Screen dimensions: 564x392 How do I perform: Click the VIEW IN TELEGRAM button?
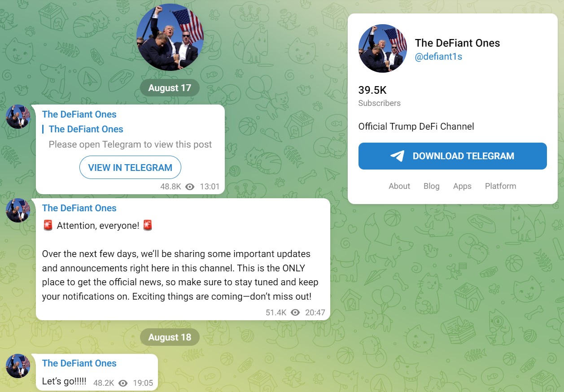[x=130, y=168]
